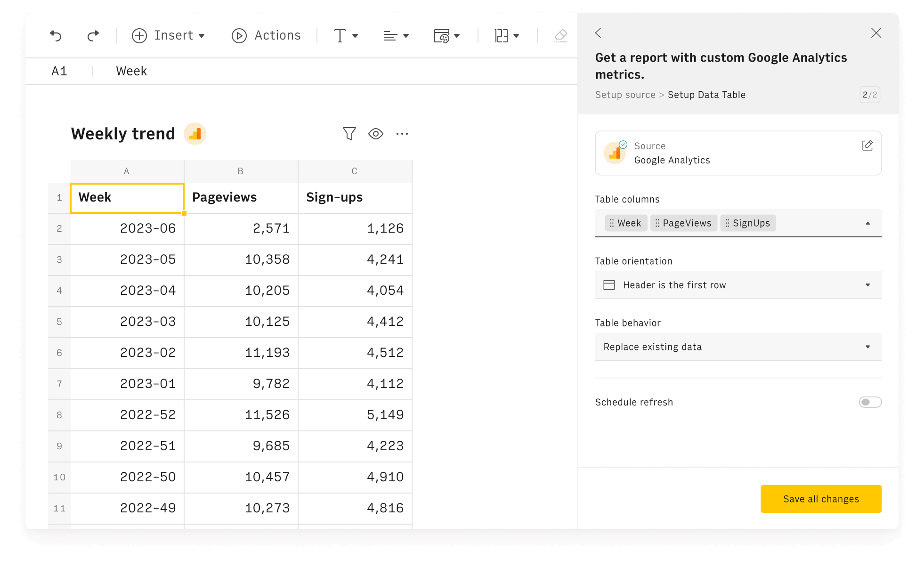Click the Insert menu item
The height and width of the screenshot is (567, 924).
(x=168, y=36)
